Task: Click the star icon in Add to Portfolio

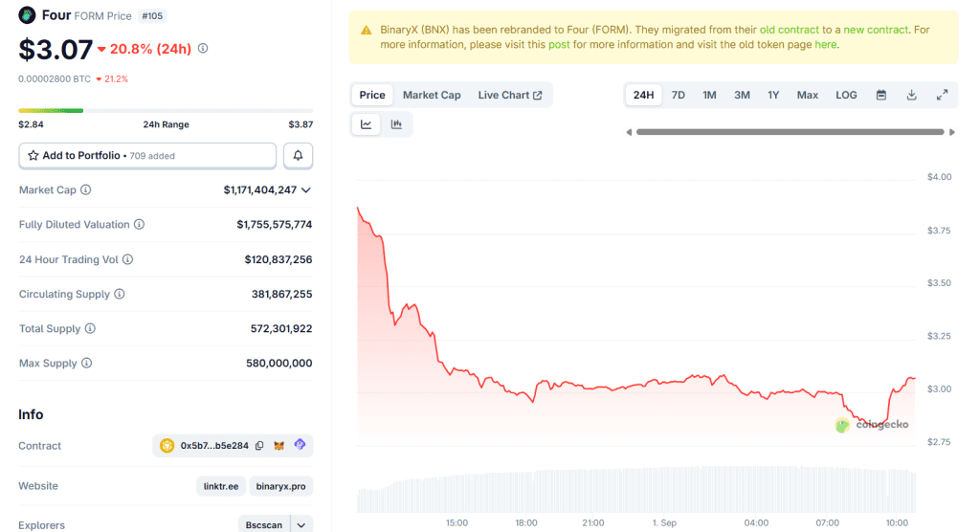Action: click(x=33, y=156)
